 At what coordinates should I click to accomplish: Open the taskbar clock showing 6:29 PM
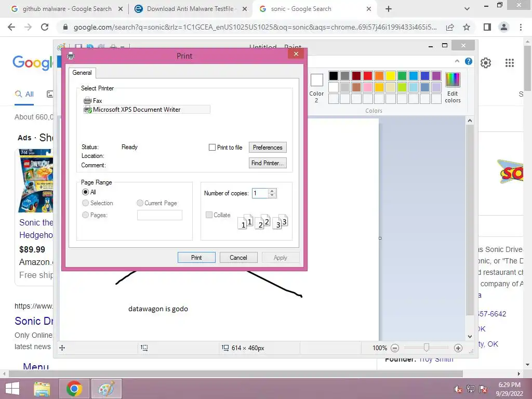[509, 389]
